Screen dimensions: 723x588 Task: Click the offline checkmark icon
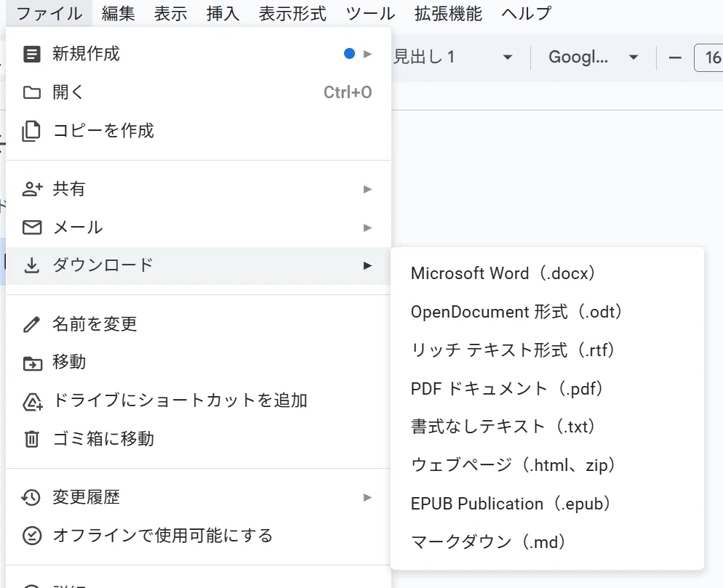pos(32,536)
